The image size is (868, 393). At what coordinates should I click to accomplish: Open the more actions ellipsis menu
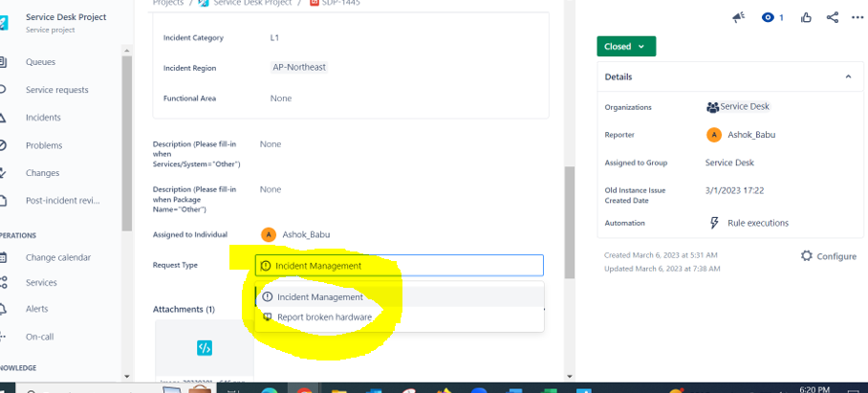click(857, 18)
